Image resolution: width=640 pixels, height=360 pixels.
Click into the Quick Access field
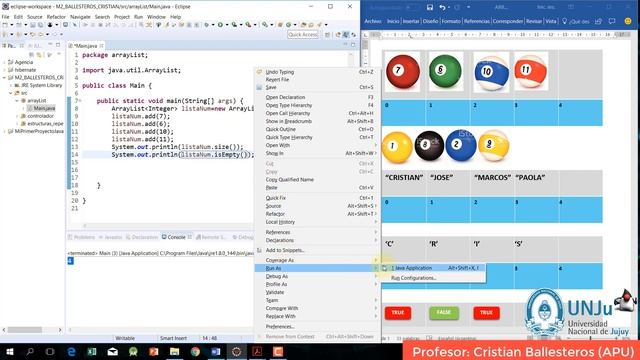point(302,35)
